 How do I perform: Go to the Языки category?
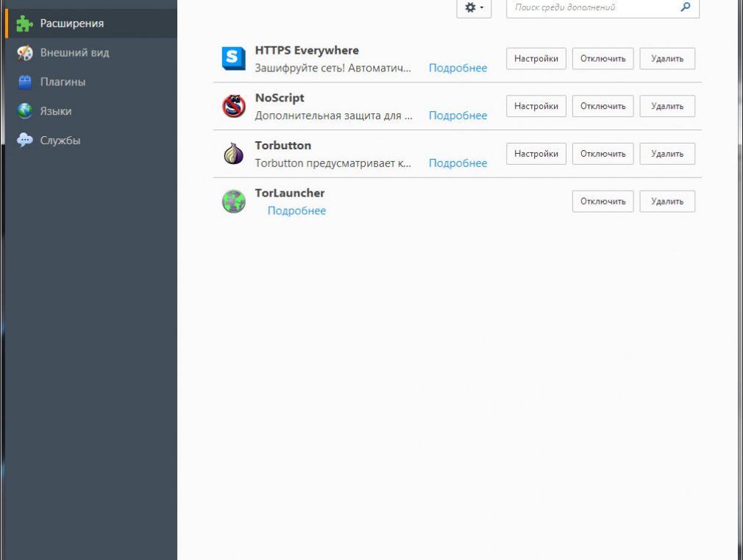pyautogui.click(x=91, y=111)
